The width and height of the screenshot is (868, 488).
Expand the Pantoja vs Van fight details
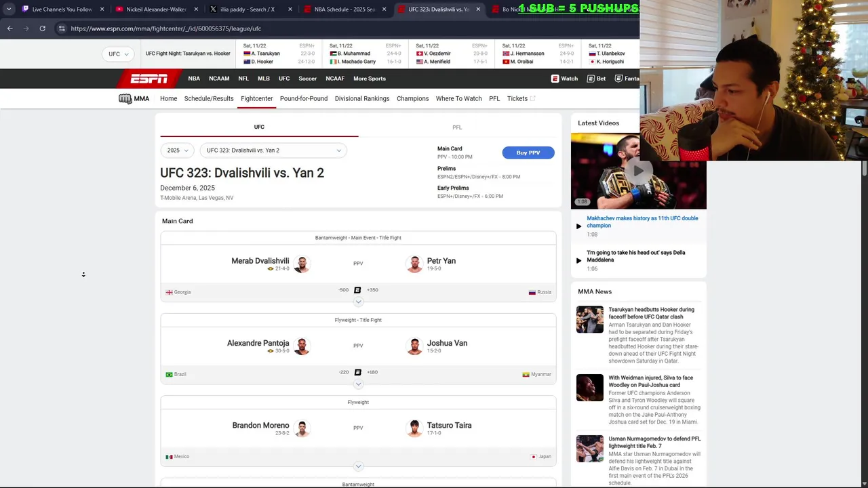point(358,384)
